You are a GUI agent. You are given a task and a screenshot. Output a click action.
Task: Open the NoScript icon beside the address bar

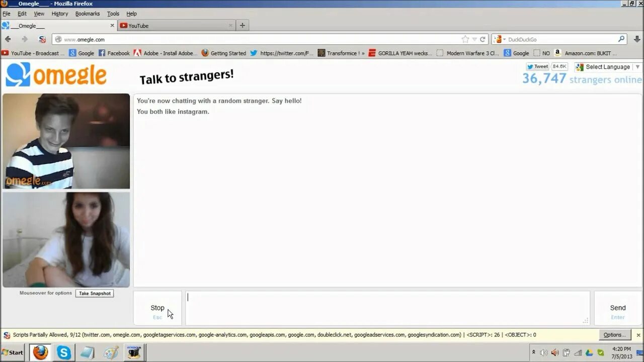tap(42, 39)
